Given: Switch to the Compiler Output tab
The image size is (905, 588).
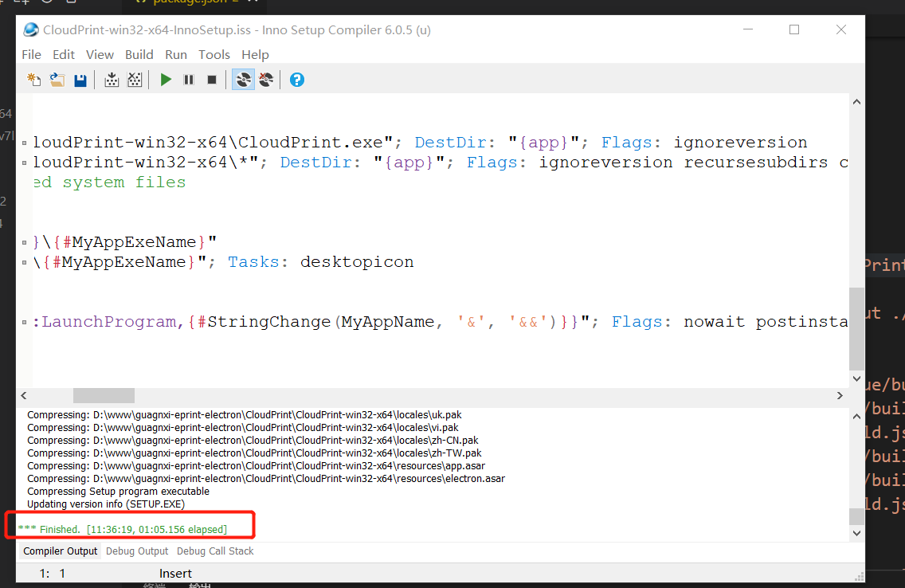Looking at the screenshot, I should tap(60, 551).
